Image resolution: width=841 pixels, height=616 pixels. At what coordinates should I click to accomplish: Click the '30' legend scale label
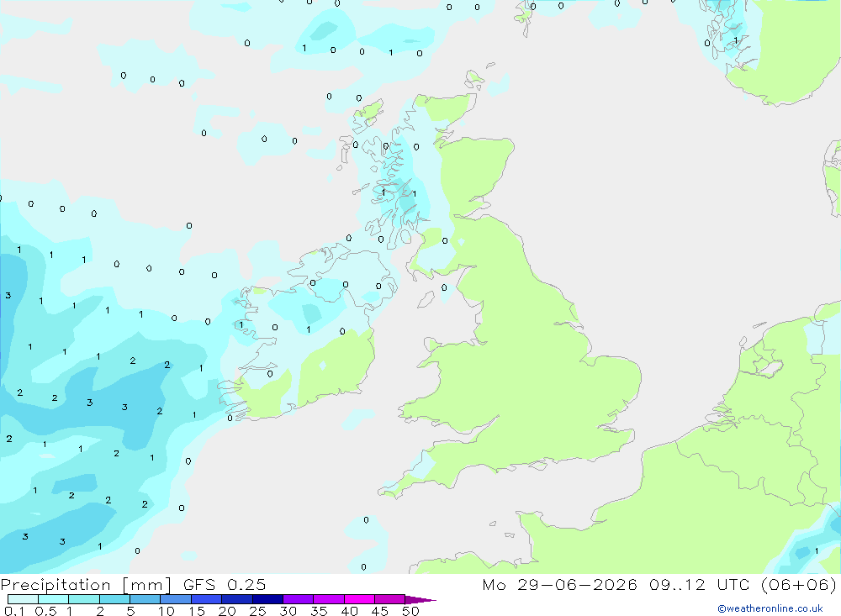[288, 611]
